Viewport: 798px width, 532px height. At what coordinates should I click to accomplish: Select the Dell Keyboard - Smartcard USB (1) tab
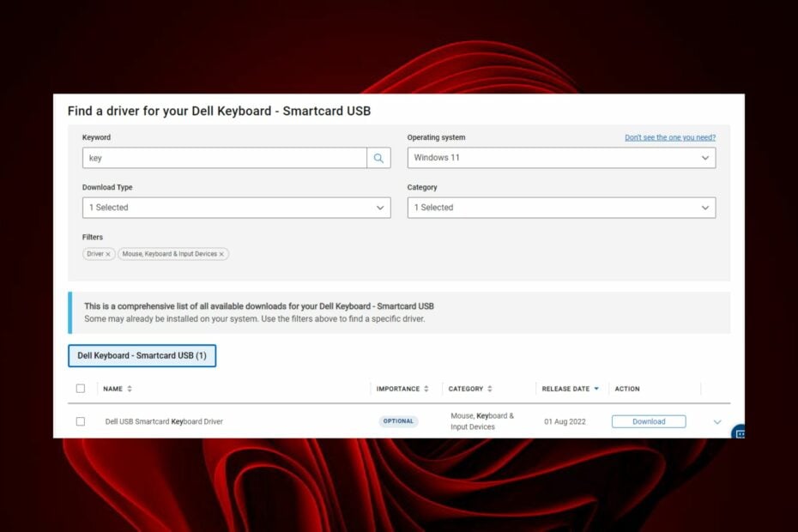click(142, 355)
